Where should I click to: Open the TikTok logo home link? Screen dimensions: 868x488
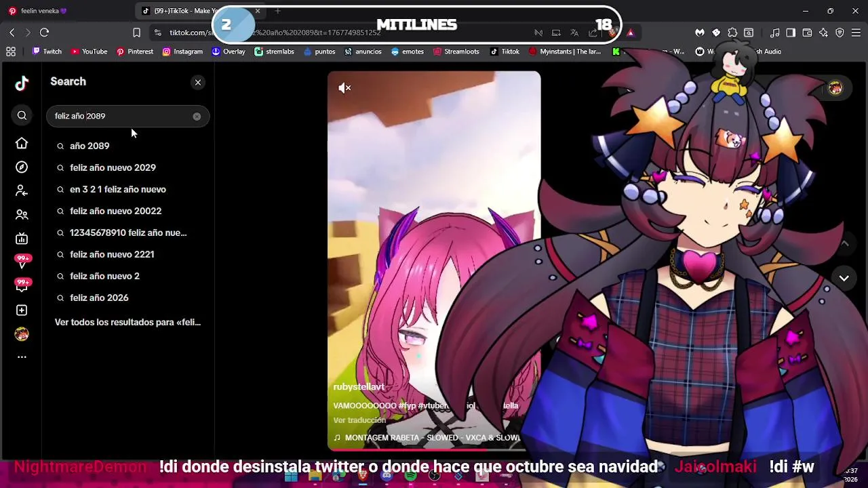tap(22, 83)
